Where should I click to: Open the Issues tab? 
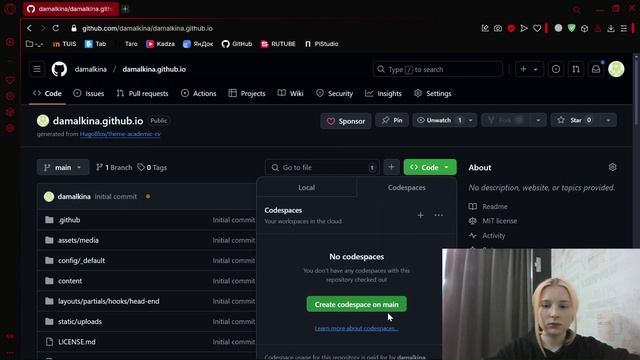(x=89, y=93)
